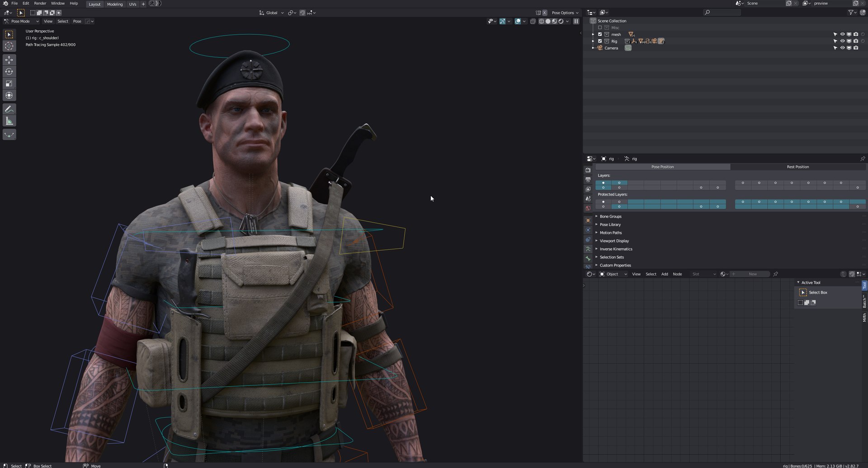Viewport: 868px width, 468px height.
Task: Pause the viewport render preview
Action: pos(576,21)
